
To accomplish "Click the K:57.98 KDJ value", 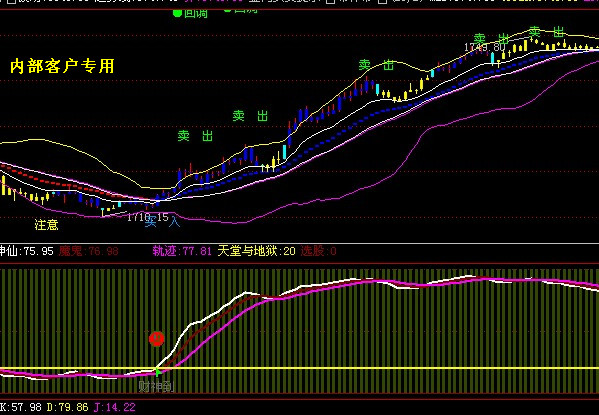I will [21, 407].
